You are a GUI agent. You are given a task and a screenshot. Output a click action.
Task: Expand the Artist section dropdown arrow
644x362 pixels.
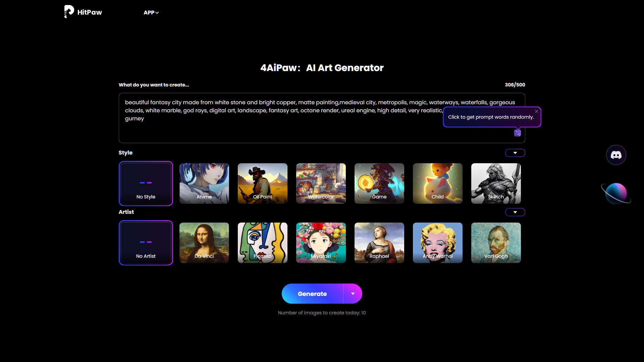515,212
